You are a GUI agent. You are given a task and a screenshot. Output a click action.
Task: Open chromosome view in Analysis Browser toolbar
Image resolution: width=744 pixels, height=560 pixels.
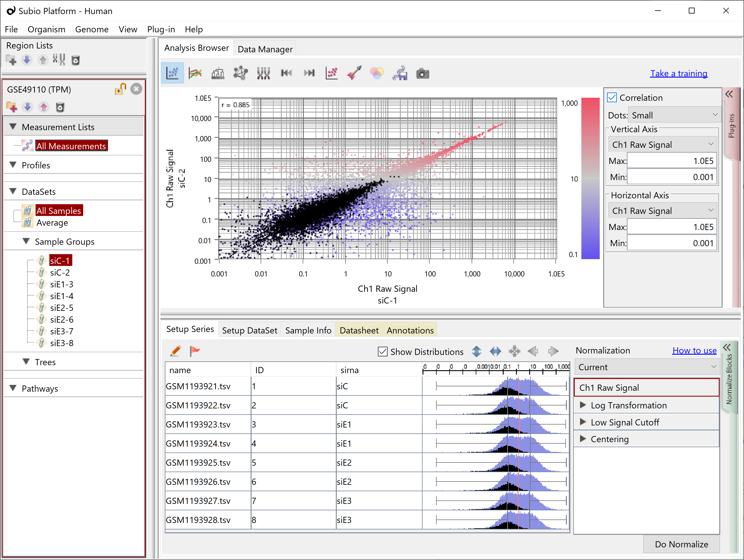(263, 73)
